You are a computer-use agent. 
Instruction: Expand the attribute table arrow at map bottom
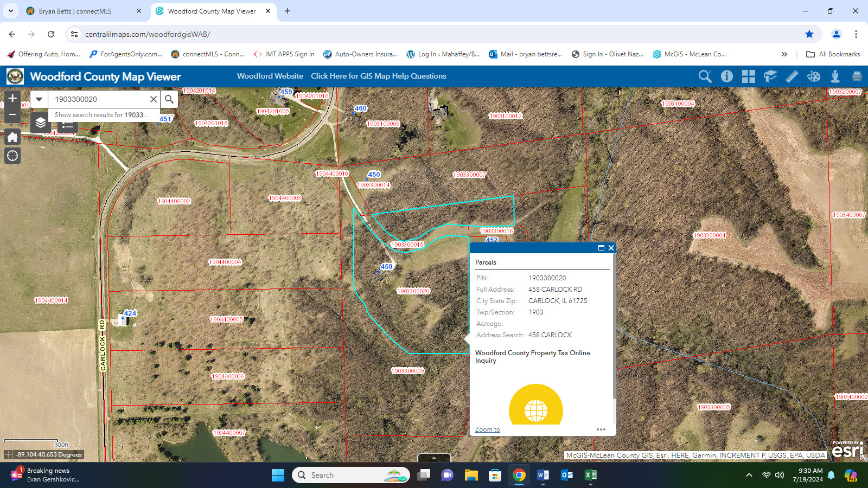[434, 458]
